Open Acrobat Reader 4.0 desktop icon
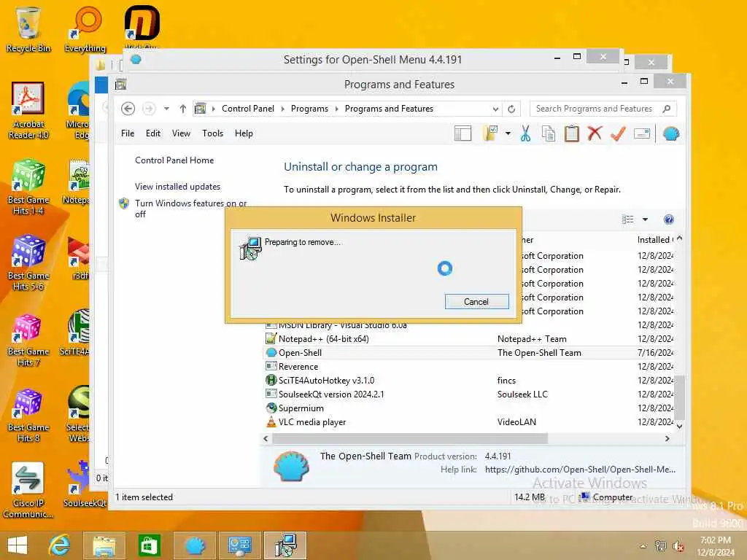 tap(28, 111)
